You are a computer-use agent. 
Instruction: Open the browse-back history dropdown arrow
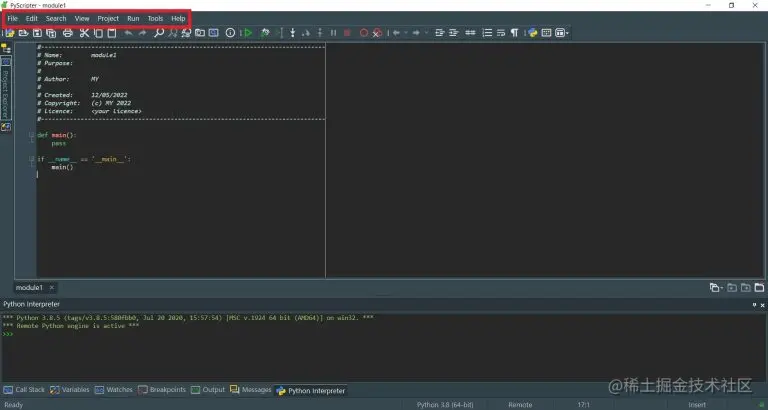406,33
